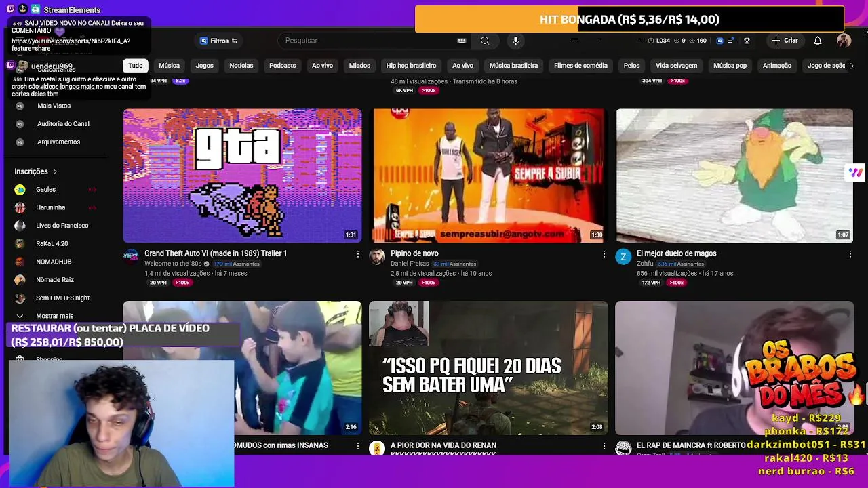Click Daniel Freitas channel avatar

[x=377, y=257]
